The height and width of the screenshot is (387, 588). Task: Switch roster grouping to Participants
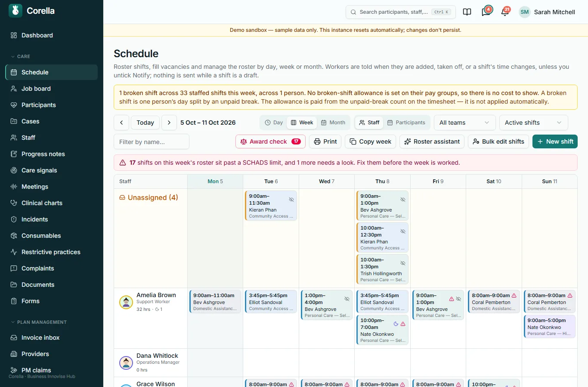(406, 123)
